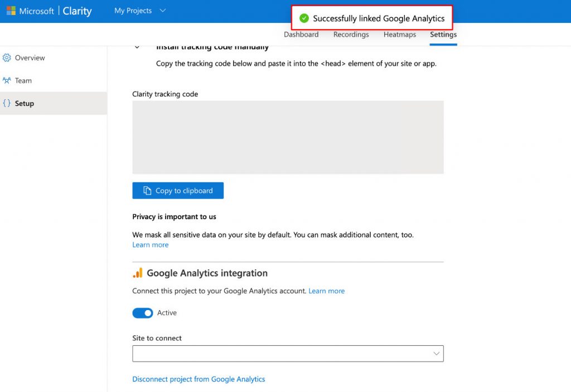Image resolution: width=571 pixels, height=392 pixels.
Task: Click Learn more about Google Analytics integration
Action: pos(326,291)
